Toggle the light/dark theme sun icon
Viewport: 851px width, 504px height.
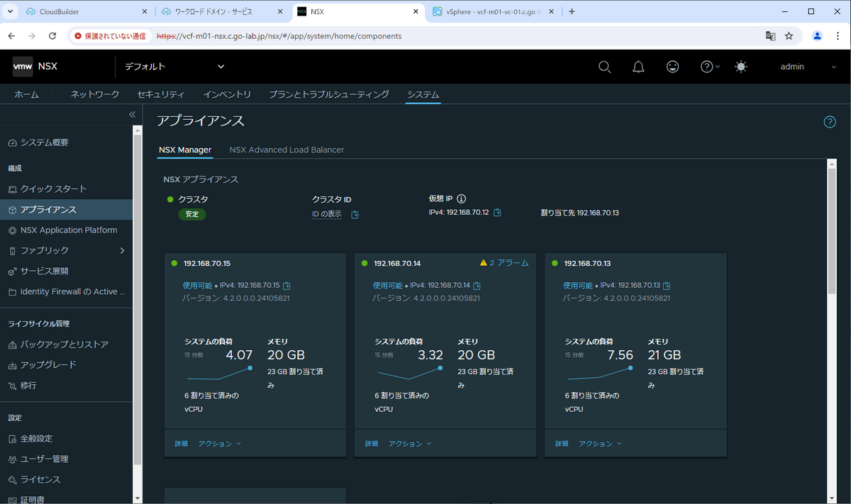(x=741, y=67)
